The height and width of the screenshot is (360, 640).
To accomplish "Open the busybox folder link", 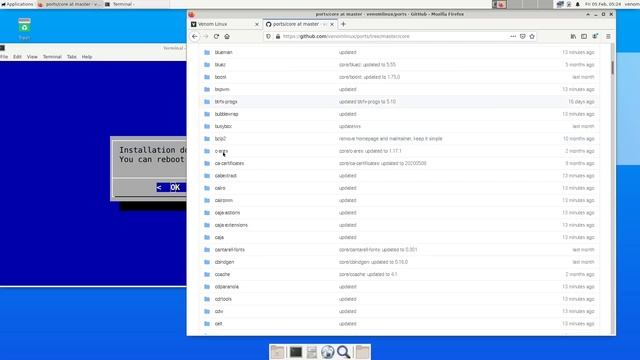I will click(x=223, y=126).
